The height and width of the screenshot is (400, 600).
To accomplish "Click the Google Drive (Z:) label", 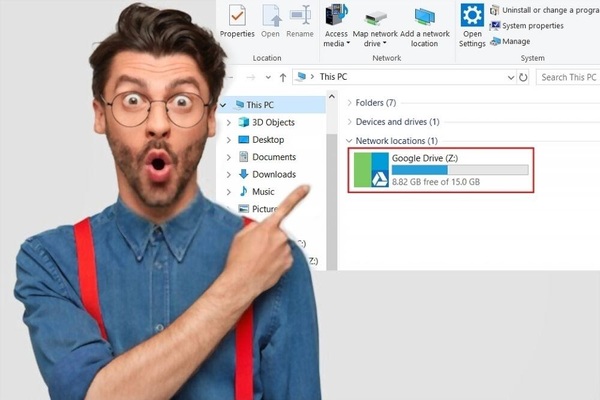I will pos(425,158).
